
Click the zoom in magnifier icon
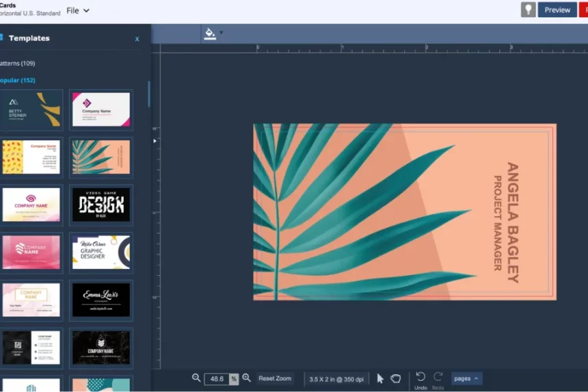pyautogui.click(x=246, y=378)
